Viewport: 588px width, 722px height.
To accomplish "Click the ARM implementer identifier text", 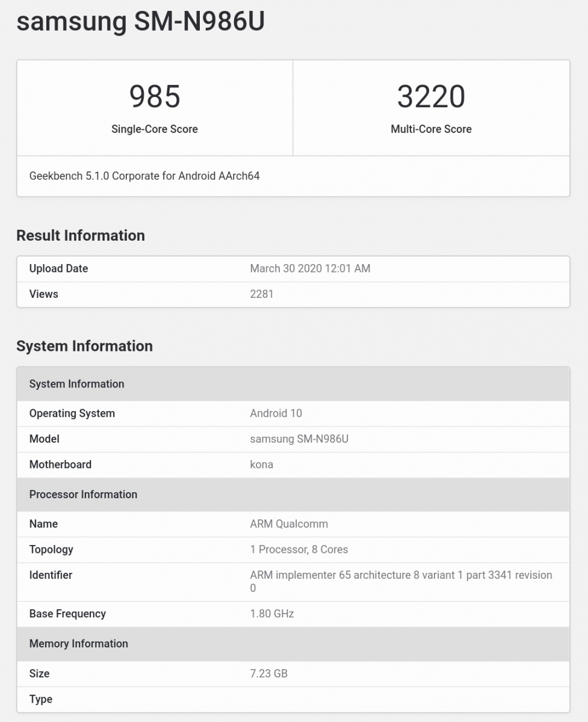I will 401,575.
